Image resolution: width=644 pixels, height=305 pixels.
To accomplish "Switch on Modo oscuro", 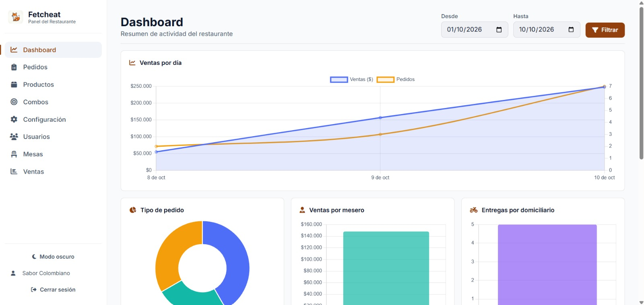I will [x=53, y=257].
